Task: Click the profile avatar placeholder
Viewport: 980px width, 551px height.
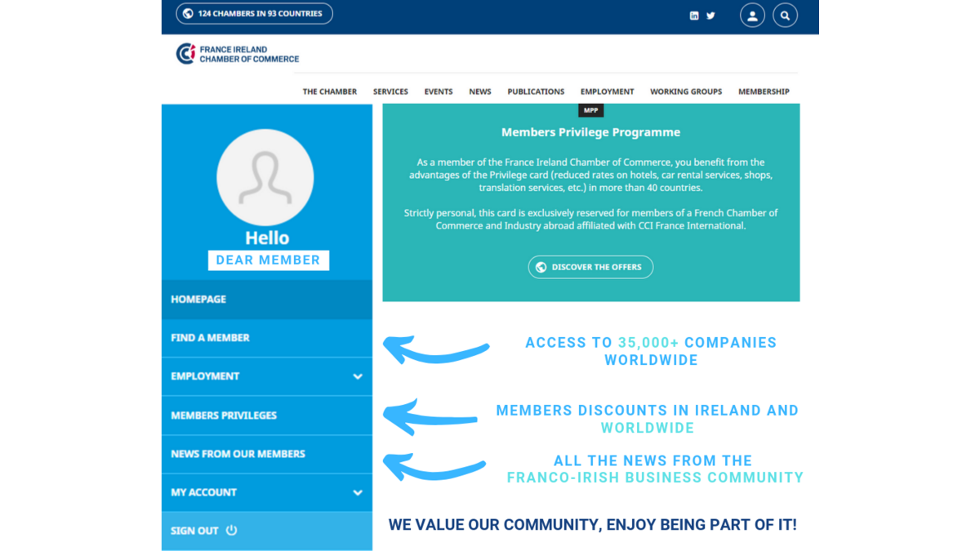Action: pyautogui.click(x=265, y=177)
